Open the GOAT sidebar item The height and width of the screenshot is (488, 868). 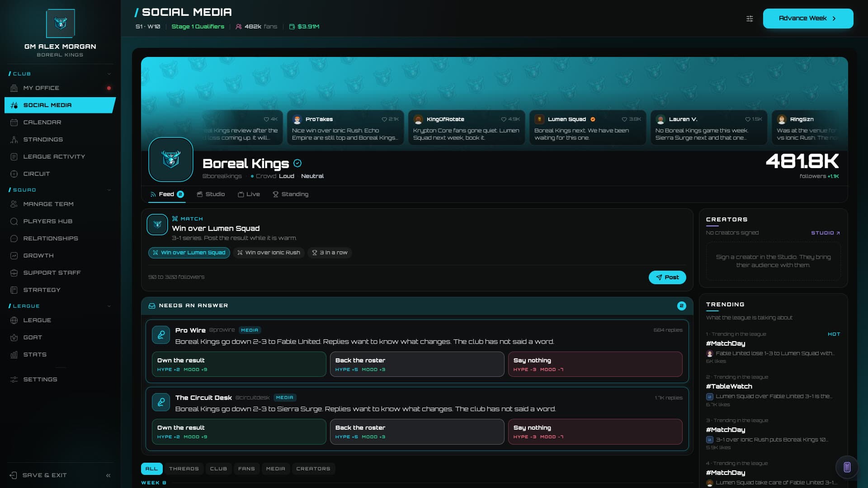pyautogui.click(x=60, y=338)
